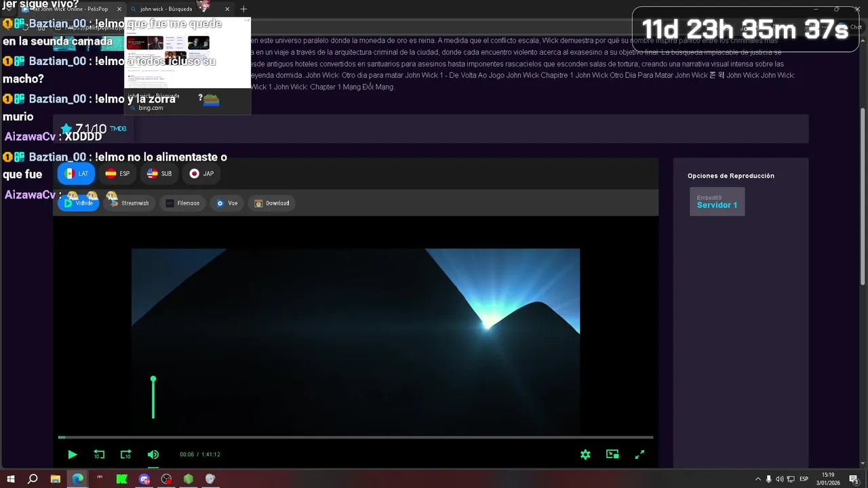Viewport: 868px width, 488px height.
Task: Play the video in the player
Action: (x=73, y=455)
